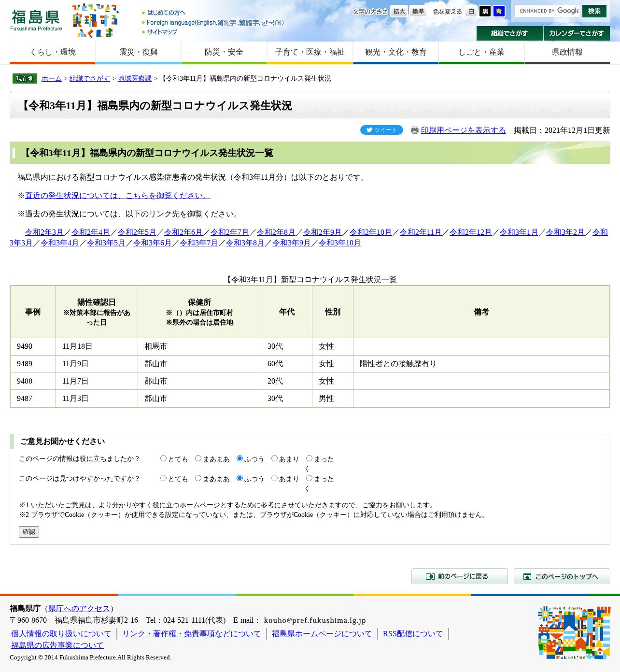Viewport: 620px width, 672px height.
Task: Click the 検索 search button
Action: point(594,11)
